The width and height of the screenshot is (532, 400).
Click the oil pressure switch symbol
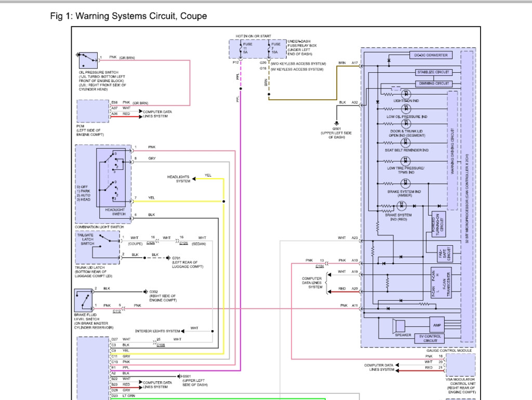click(88, 60)
